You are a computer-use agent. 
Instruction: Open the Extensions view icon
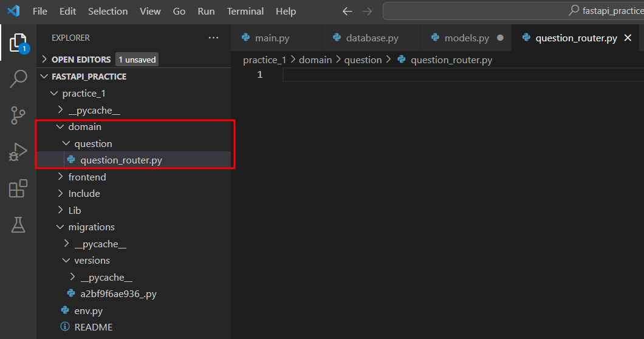point(18,188)
